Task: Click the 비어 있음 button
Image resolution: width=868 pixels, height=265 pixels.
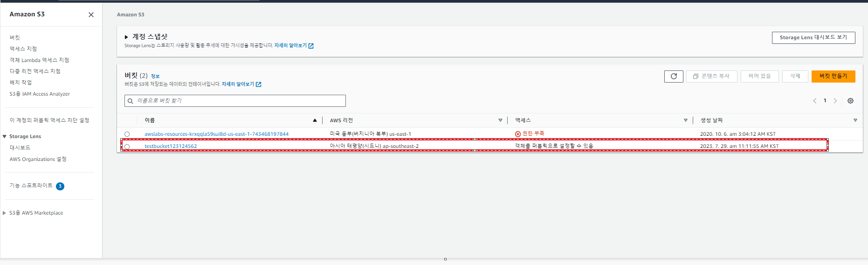Action: click(x=760, y=77)
